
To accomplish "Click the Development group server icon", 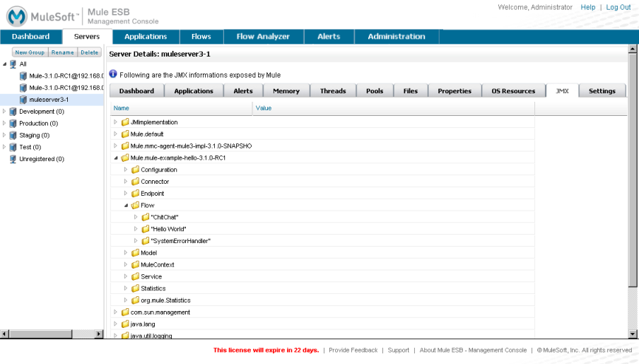I will tap(13, 112).
